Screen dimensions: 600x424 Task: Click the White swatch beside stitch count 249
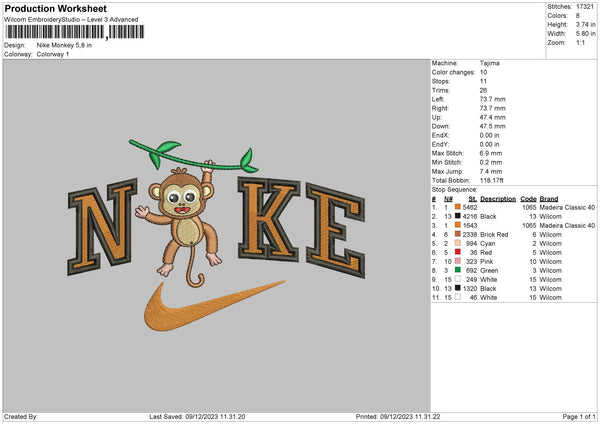(458, 279)
